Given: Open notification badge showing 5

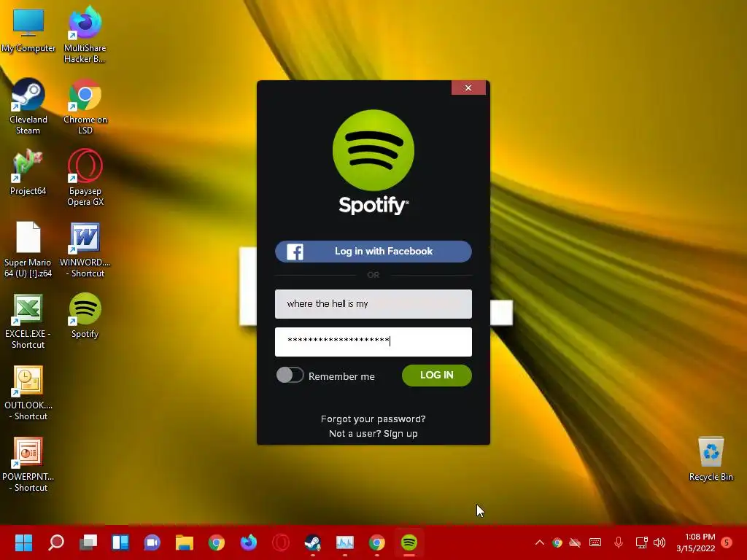Looking at the screenshot, I should pyautogui.click(x=727, y=542).
